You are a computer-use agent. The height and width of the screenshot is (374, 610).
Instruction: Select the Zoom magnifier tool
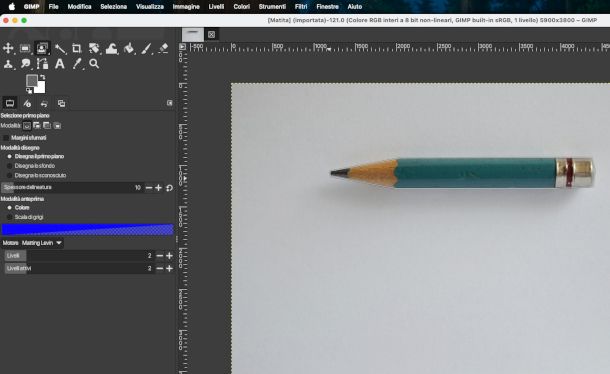point(94,64)
